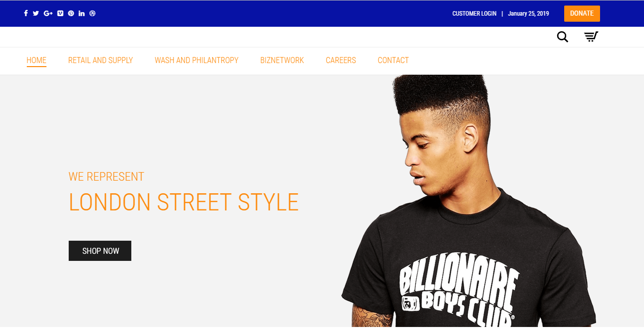
Task: Open the Careers menu link
Action: [x=341, y=61]
